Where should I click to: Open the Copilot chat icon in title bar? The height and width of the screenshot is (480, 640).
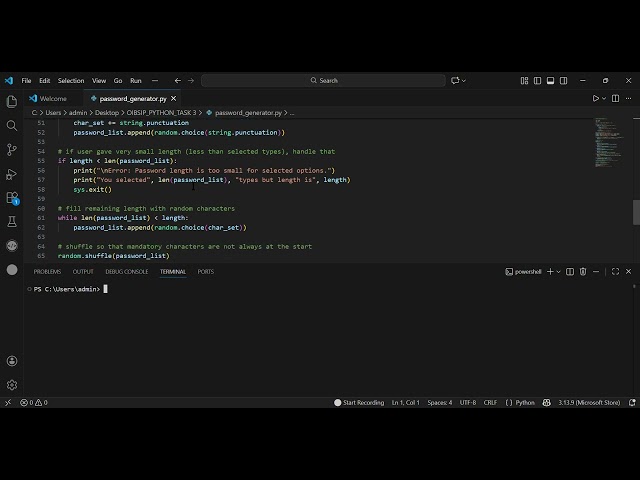click(x=455, y=80)
